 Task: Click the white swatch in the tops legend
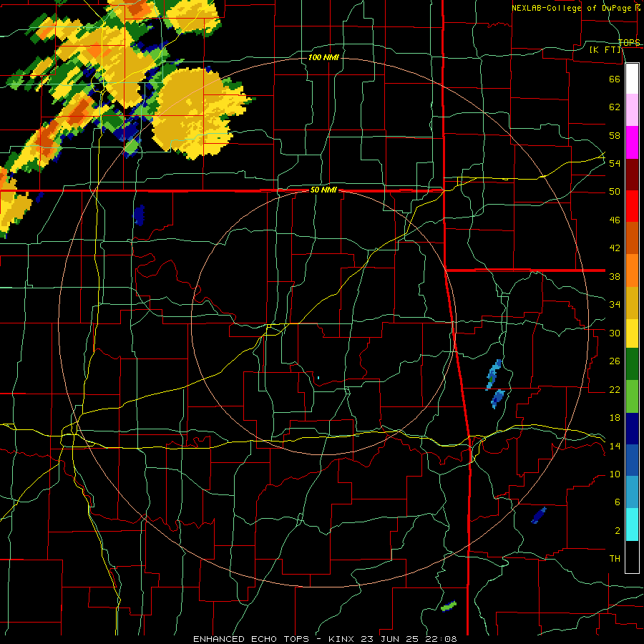pyautogui.click(x=632, y=79)
